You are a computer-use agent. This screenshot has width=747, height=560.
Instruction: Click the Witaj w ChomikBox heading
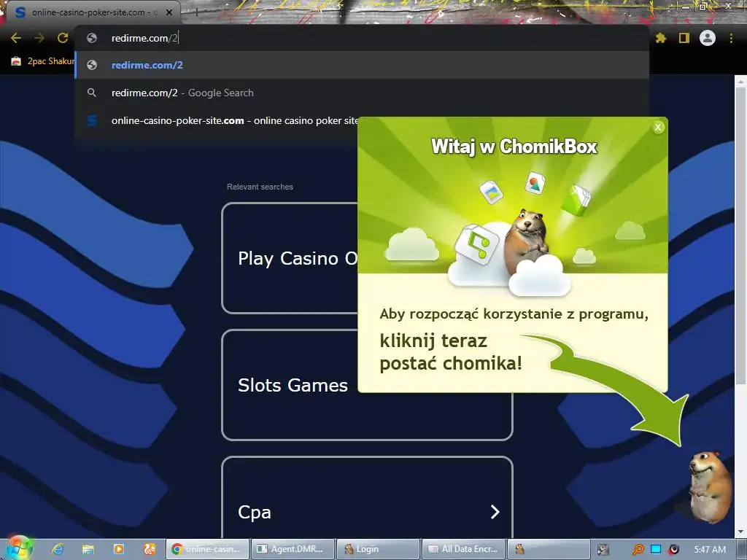pos(514,146)
